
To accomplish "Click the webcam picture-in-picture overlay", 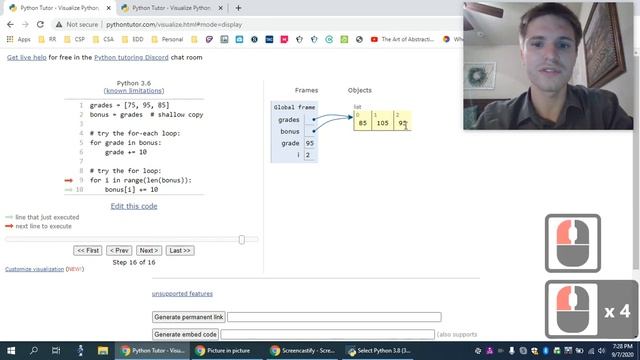I will (x=548, y=66).
